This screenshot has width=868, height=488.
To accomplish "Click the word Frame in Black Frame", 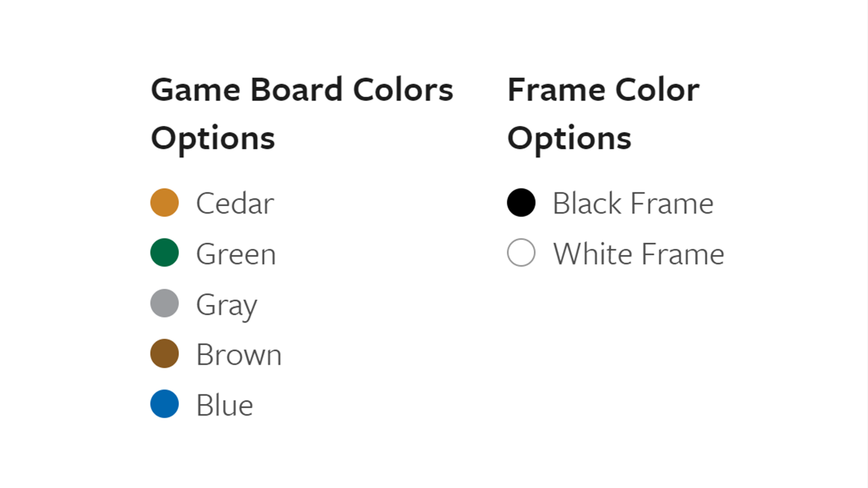I will coord(672,203).
